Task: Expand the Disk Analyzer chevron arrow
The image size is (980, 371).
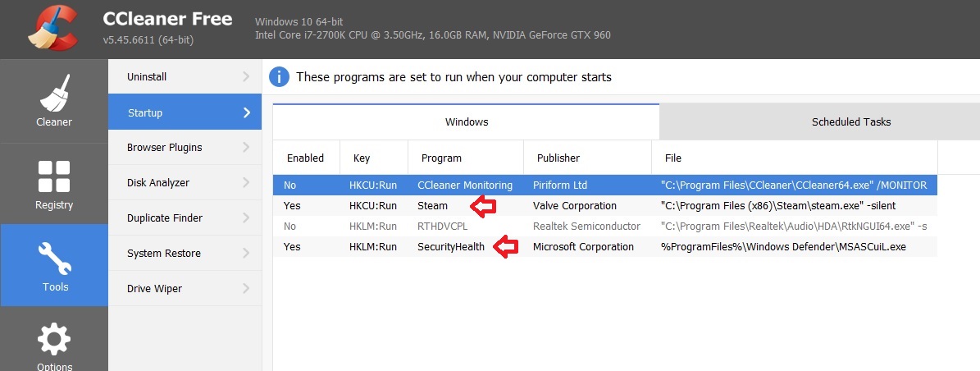Action: point(246,183)
